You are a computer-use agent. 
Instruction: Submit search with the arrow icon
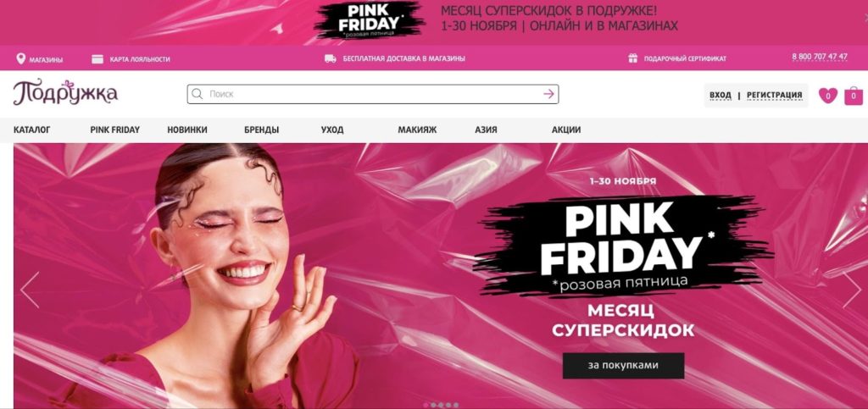pyautogui.click(x=548, y=94)
